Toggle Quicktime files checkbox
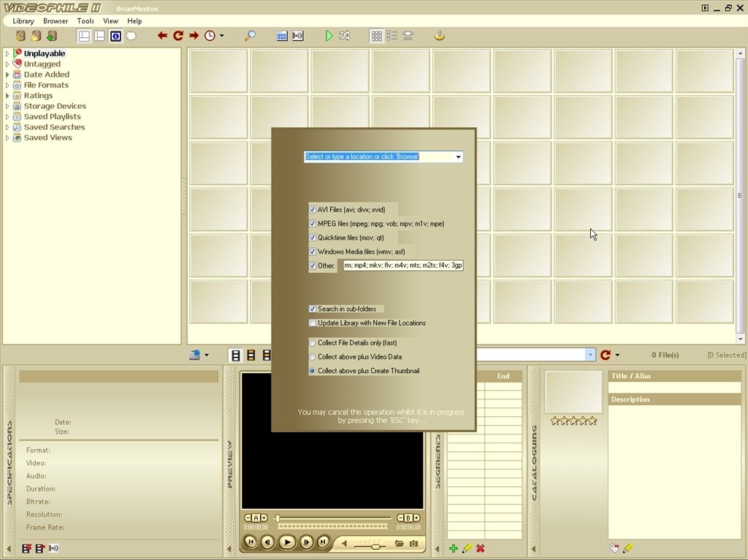The width and height of the screenshot is (748, 560). (x=313, y=237)
